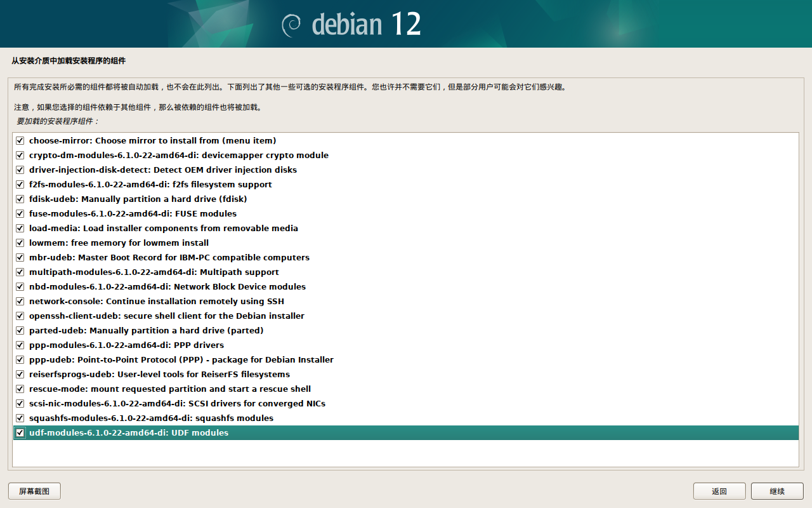This screenshot has height=508, width=812.
Task: Click the 屏幕截图 screenshot button
Action: (x=34, y=491)
